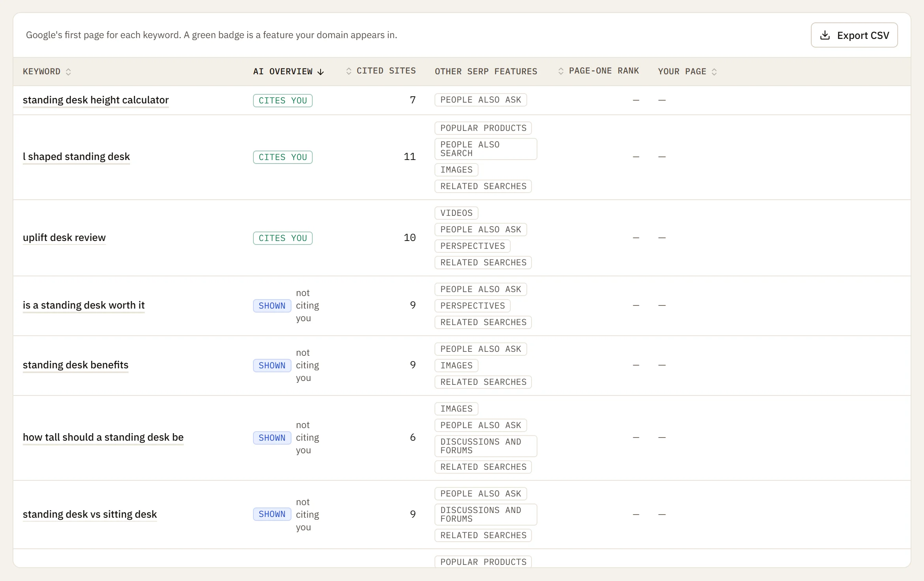This screenshot has height=581, width=924.
Task: Open keyword uplift desk review
Action: pyautogui.click(x=64, y=238)
